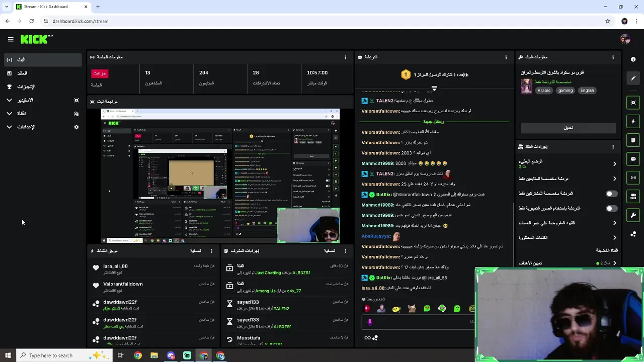Image resolution: width=644 pixels, height=362 pixels.
Task: Click the red live status badge
Action: 100,73
